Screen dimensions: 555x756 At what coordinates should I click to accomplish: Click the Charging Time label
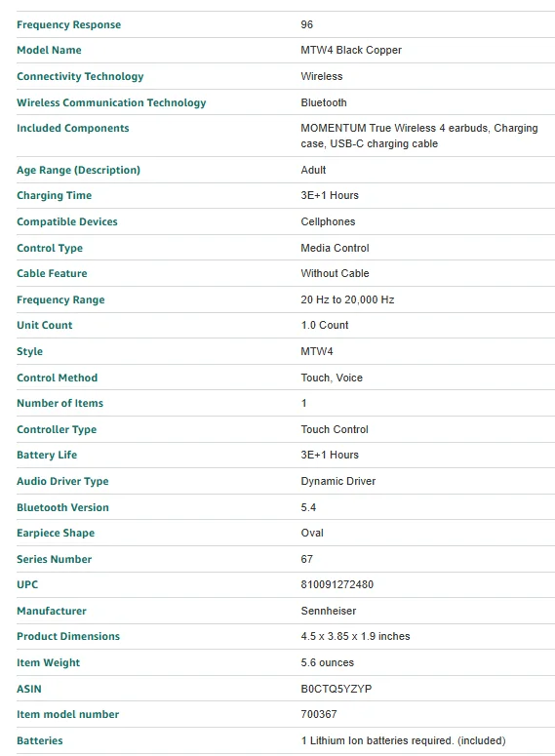(54, 196)
